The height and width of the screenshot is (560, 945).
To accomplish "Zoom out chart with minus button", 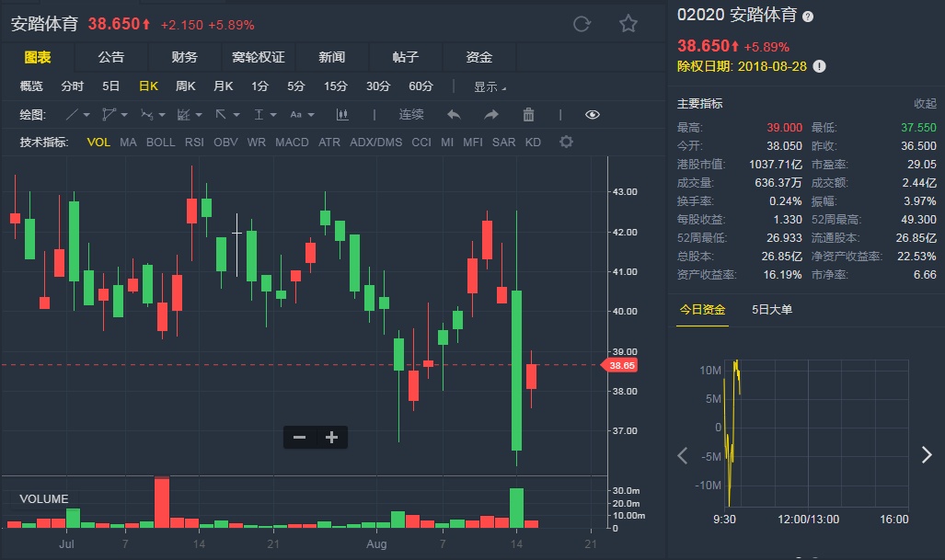I will click(x=300, y=437).
